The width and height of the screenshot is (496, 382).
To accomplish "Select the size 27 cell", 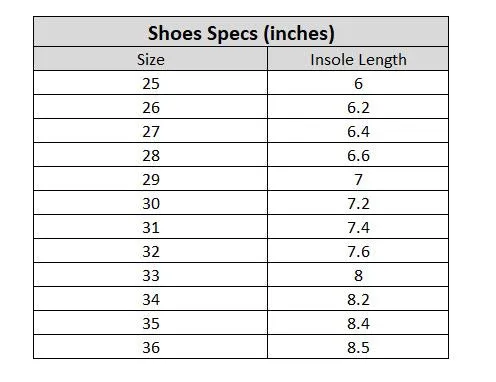I will (x=151, y=131).
